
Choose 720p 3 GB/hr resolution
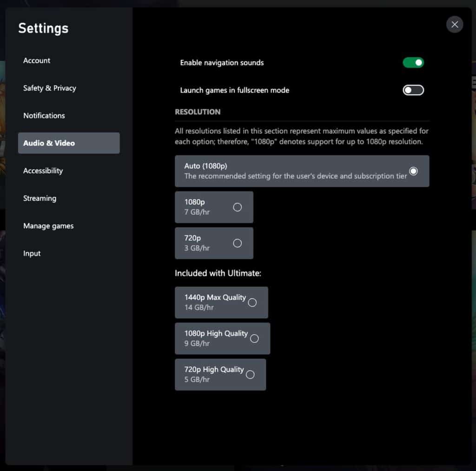pos(237,243)
